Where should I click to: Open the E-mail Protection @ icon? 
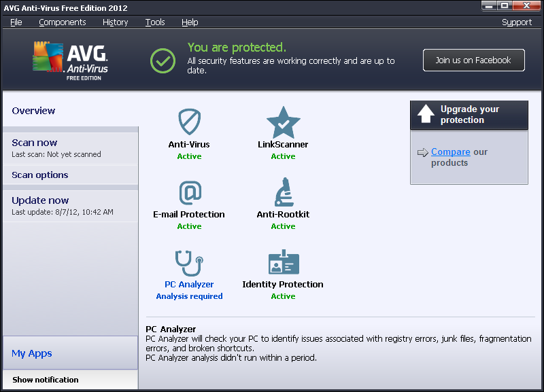pyautogui.click(x=189, y=193)
